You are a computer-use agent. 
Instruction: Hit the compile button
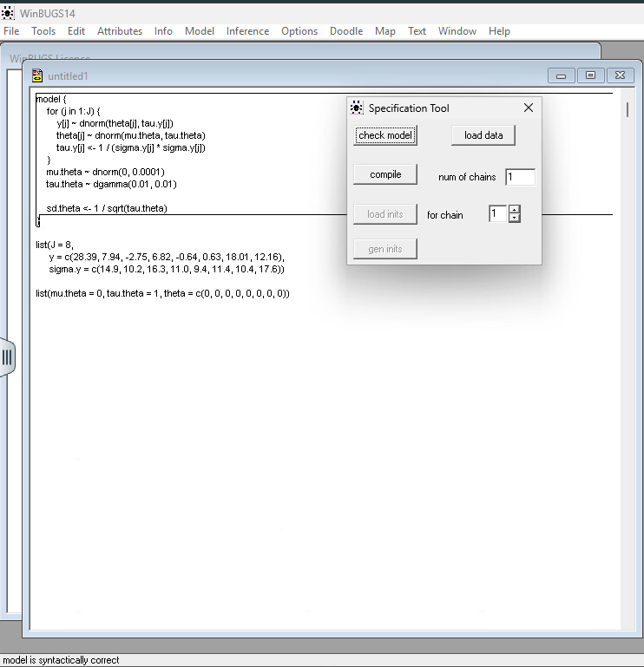click(x=385, y=174)
